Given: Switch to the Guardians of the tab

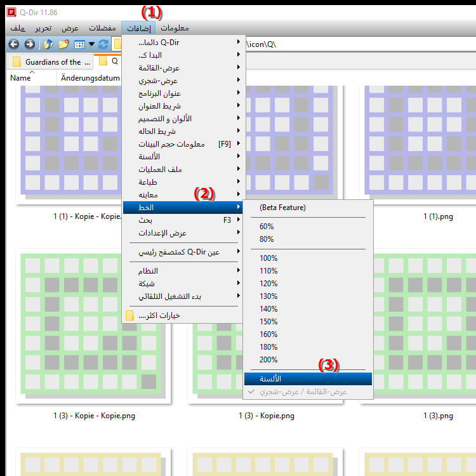Looking at the screenshot, I should coord(48,62).
